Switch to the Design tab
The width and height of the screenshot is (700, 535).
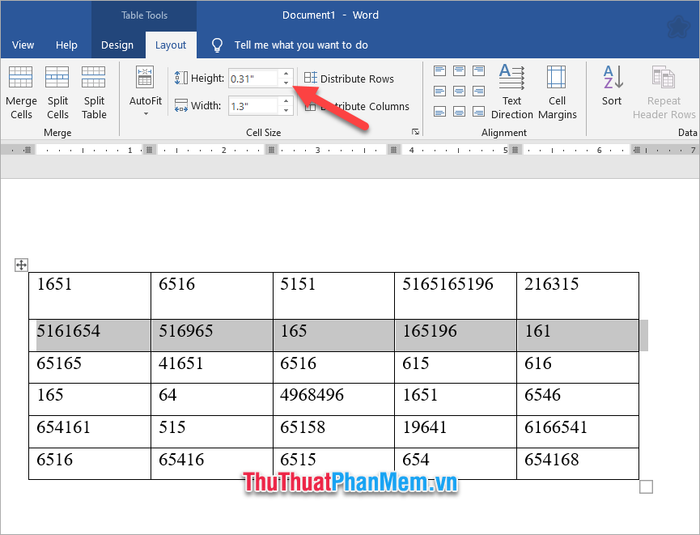click(117, 45)
